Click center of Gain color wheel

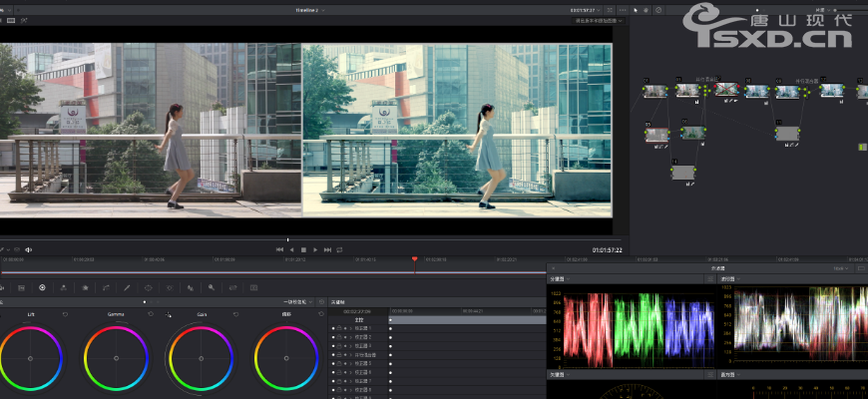202,357
